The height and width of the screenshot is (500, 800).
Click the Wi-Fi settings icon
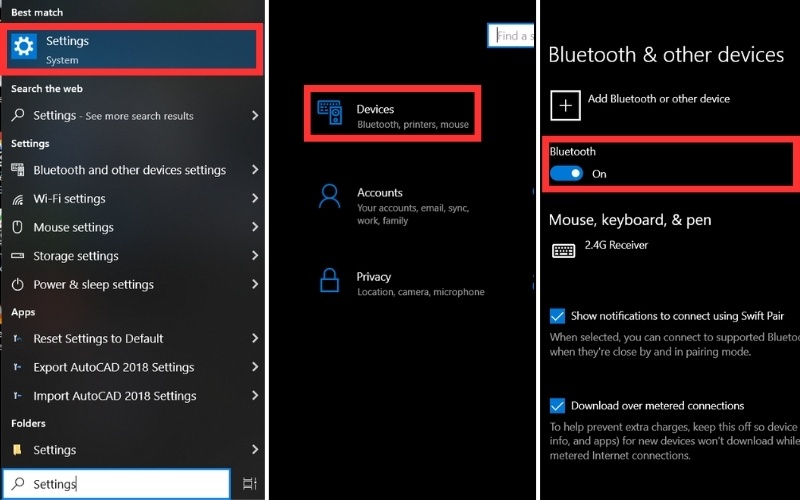pyautogui.click(x=18, y=198)
